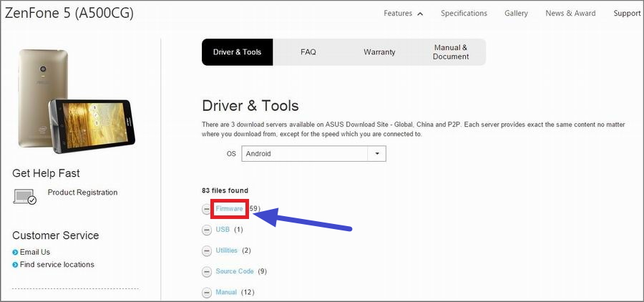Viewport: 644px width, 302px height.
Task: Click the Product Registration laptop icon
Action: pos(24,197)
